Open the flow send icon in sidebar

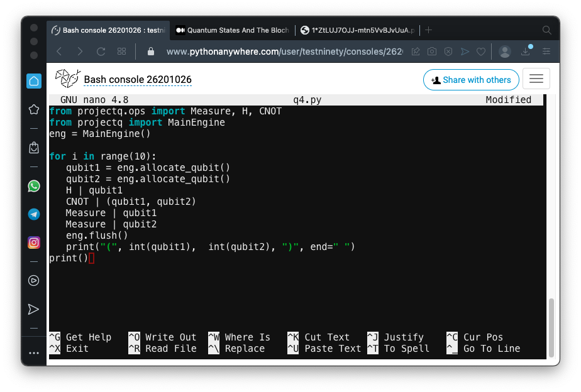tap(34, 310)
